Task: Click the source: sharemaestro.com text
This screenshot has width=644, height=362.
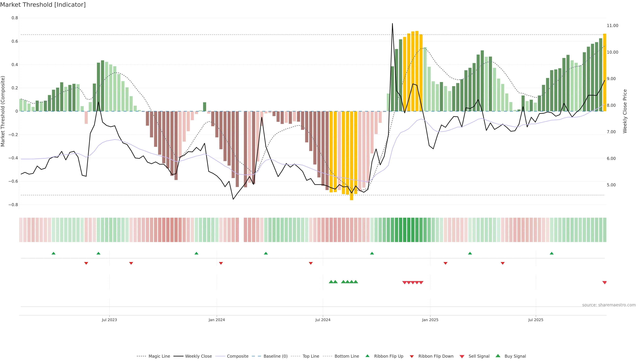Action: point(609,305)
